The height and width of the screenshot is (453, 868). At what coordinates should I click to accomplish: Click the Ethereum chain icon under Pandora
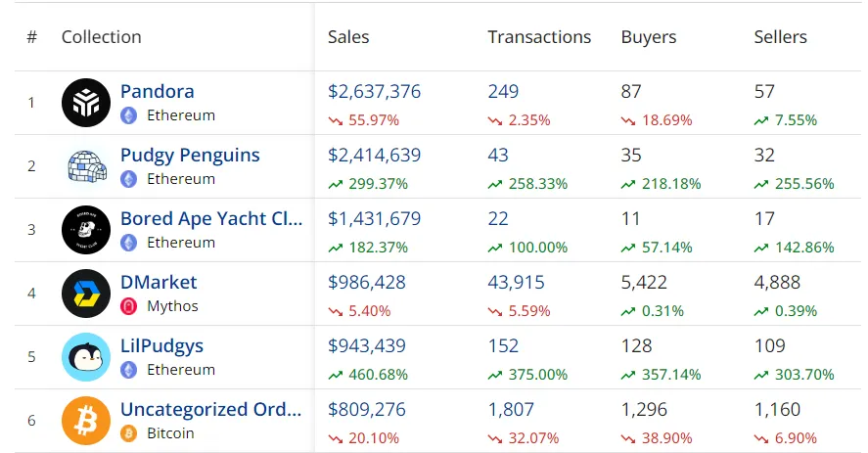pyautogui.click(x=128, y=115)
